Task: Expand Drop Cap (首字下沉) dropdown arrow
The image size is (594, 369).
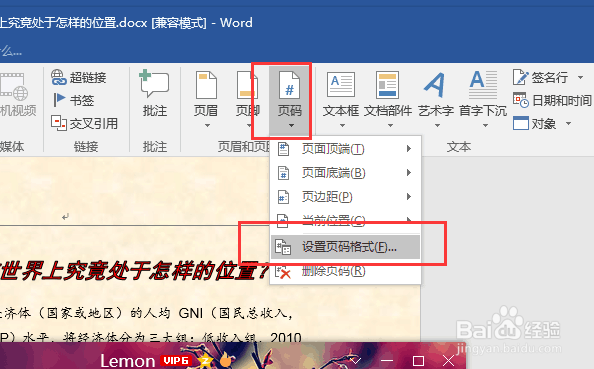Action: [485, 125]
